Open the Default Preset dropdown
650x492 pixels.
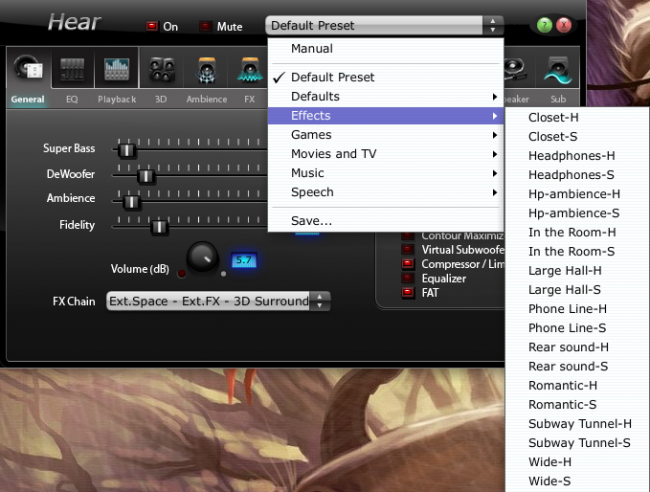[x=384, y=26]
